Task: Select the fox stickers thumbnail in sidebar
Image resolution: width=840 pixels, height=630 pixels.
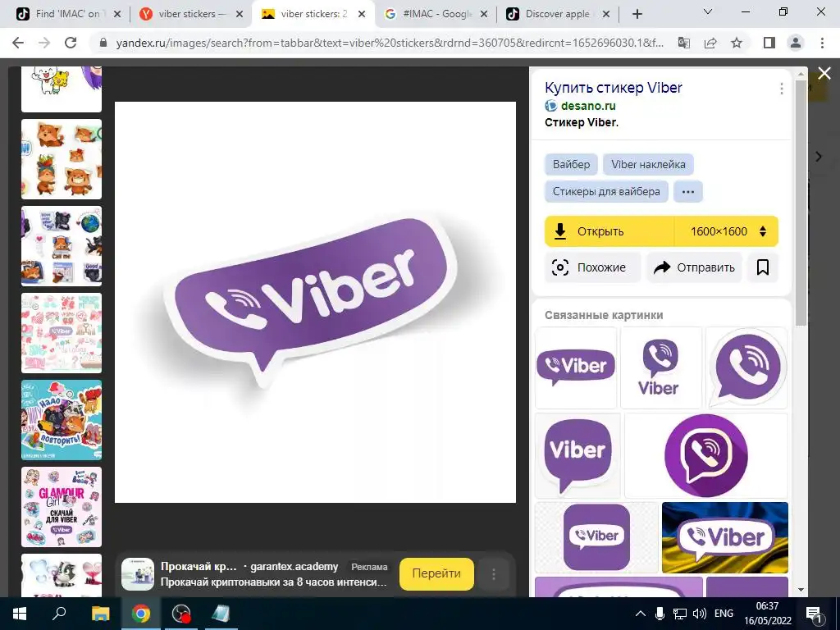Action: 61,159
